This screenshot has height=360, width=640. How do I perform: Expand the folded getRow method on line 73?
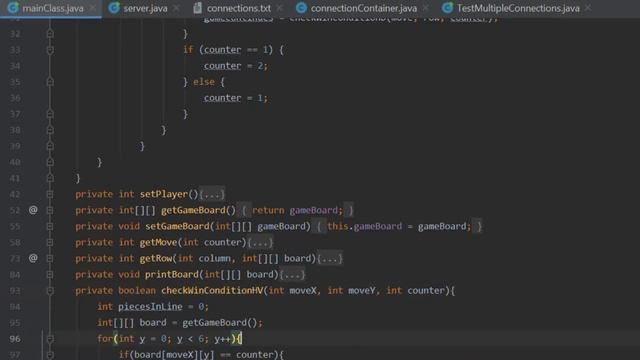tap(50, 258)
